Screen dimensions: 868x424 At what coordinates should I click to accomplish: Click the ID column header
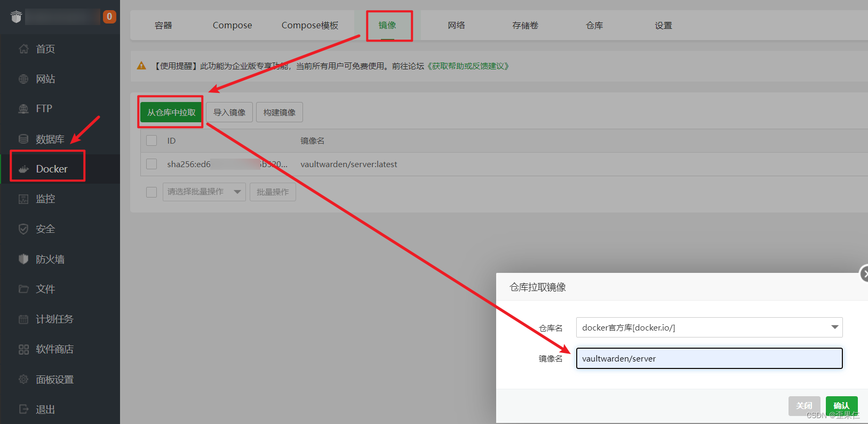(171, 140)
